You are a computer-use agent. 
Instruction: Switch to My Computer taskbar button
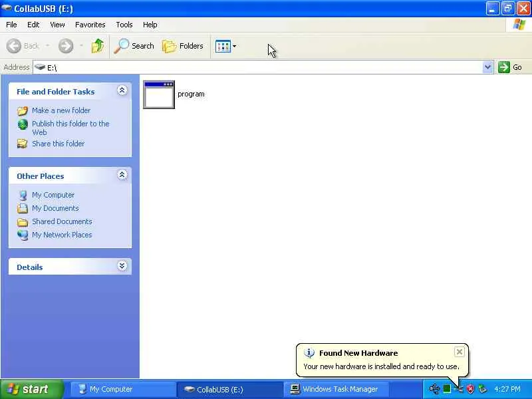123,389
